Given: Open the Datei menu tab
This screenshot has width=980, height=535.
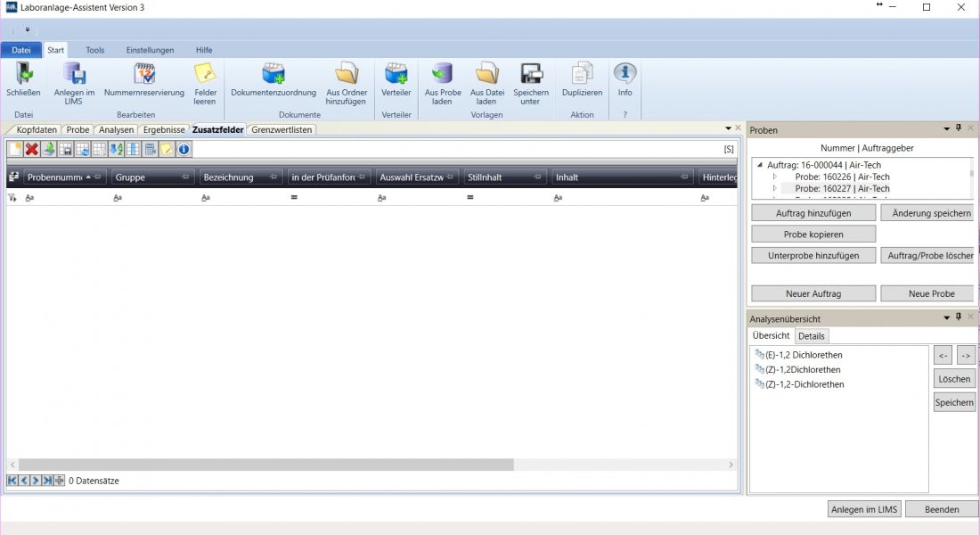Looking at the screenshot, I should point(21,50).
